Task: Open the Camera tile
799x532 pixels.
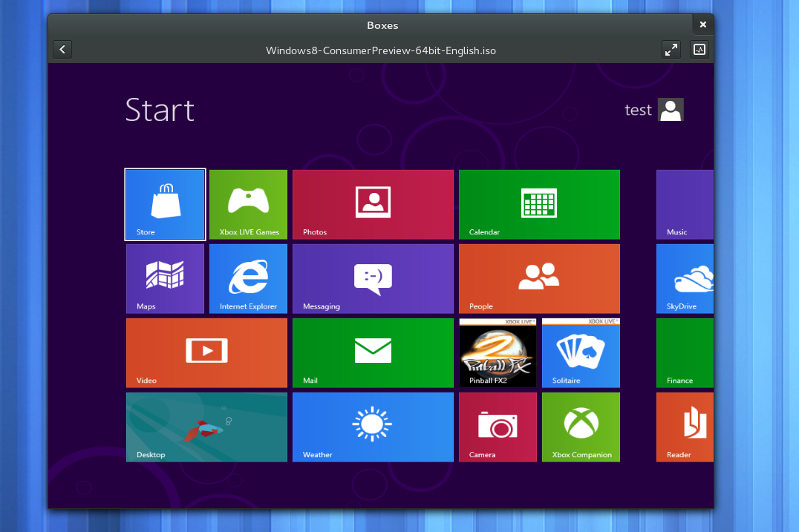Action: [x=498, y=427]
